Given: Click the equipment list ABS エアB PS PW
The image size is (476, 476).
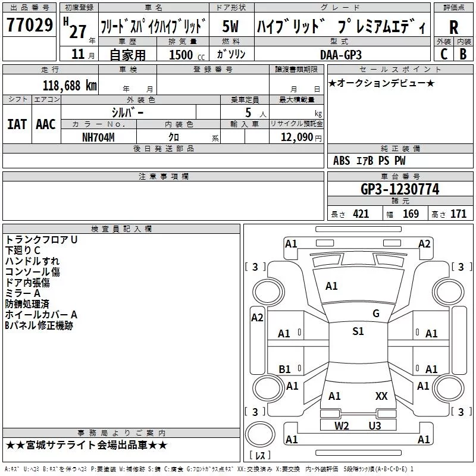Looking at the screenshot, I should 369,161.
